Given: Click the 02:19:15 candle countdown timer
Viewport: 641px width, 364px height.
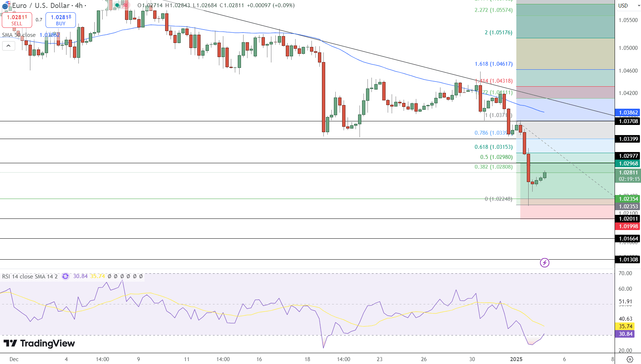Looking at the screenshot, I should point(629,179).
